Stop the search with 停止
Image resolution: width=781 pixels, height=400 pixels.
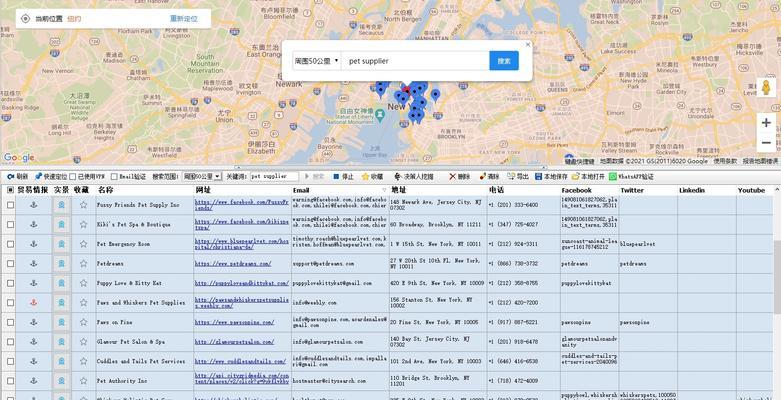click(x=343, y=177)
